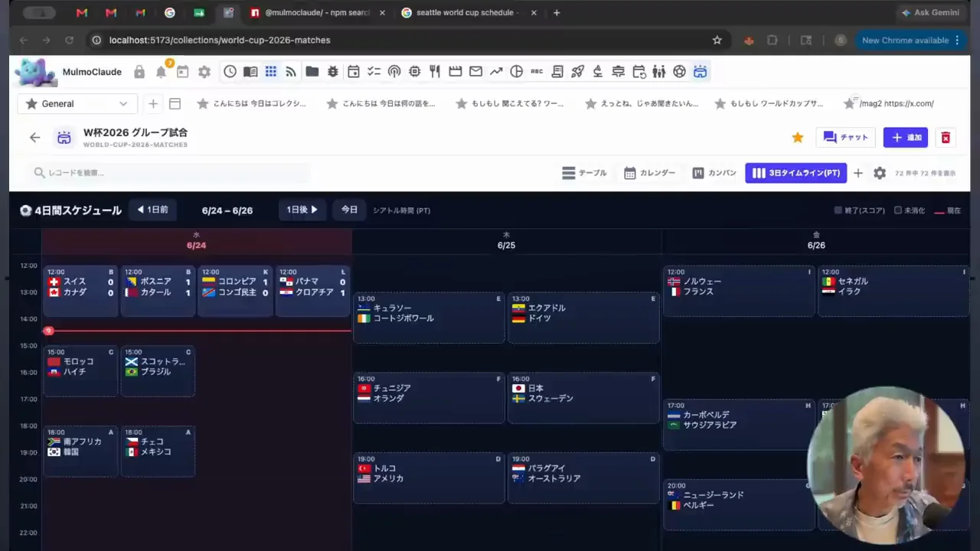The image size is (980, 551).
Task: Jump to today with 今日 button
Action: coord(349,210)
